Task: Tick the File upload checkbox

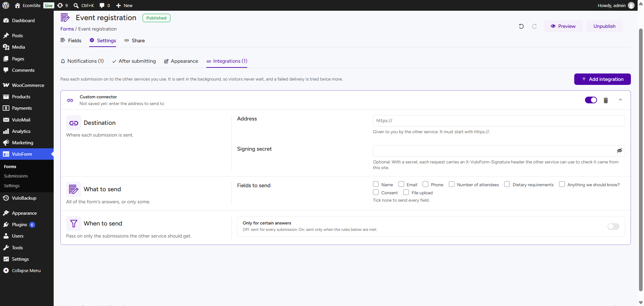Action: point(406,192)
